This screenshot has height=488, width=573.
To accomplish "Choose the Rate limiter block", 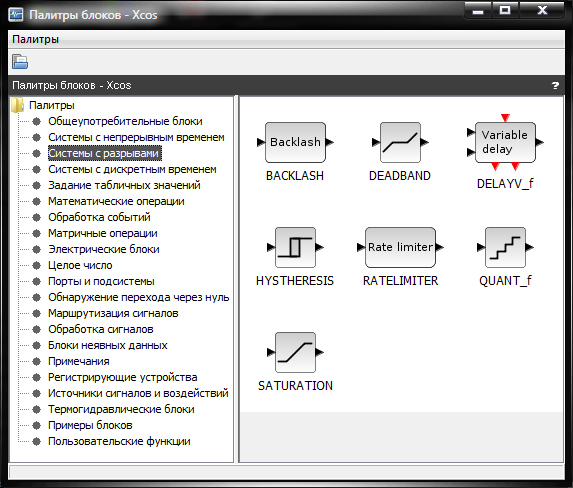I will pyautogui.click(x=400, y=247).
